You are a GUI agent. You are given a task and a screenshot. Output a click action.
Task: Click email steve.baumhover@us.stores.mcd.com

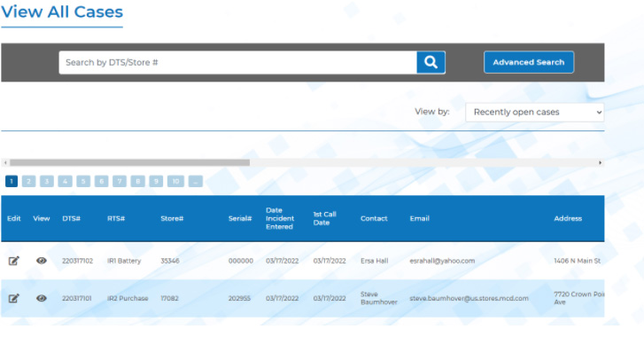(x=469, y=298)
